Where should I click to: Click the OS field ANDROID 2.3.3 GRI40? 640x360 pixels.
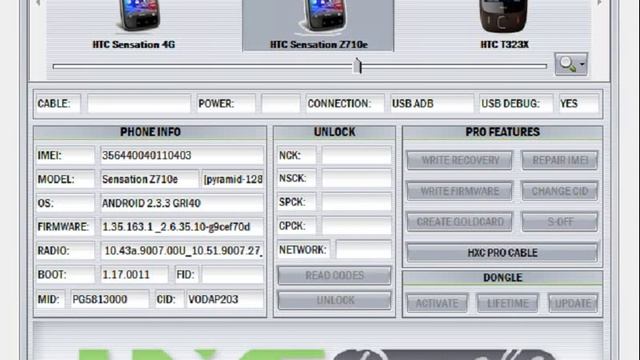pos(182,203)
